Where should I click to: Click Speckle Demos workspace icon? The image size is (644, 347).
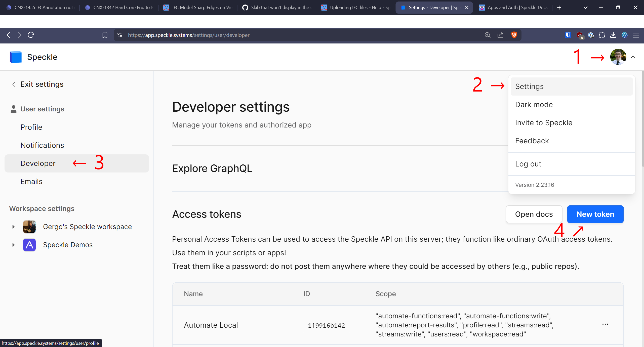pos(29,245)
